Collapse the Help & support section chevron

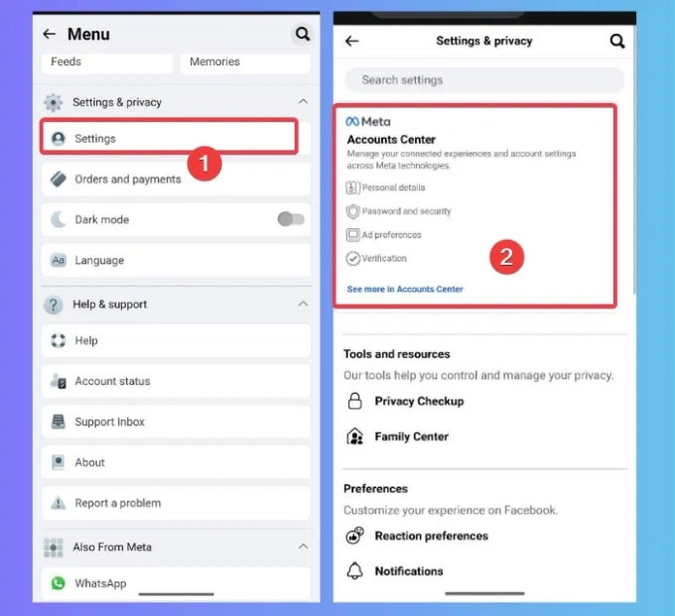point(303,304)
